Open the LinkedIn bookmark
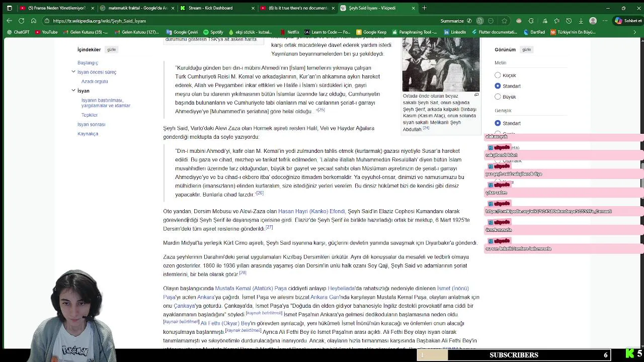The height and width of the screenshot is (362, 644). 454,32
